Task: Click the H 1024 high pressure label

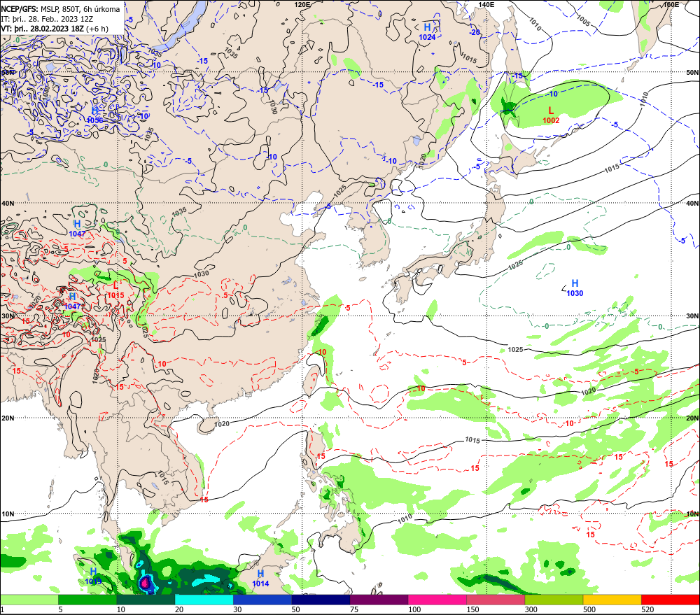Action: [427, 31]
